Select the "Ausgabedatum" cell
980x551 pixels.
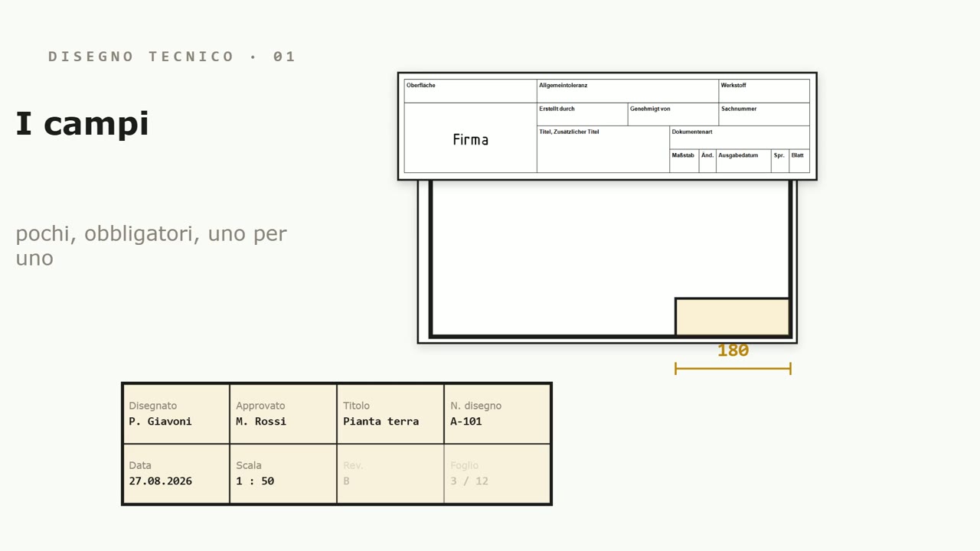[x=743, y=161]
